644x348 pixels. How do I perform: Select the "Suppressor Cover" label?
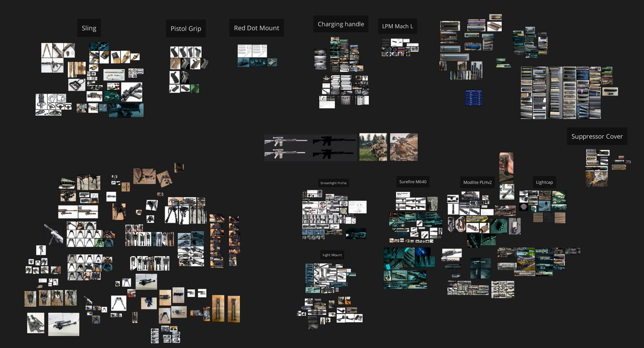coord(597,136)
